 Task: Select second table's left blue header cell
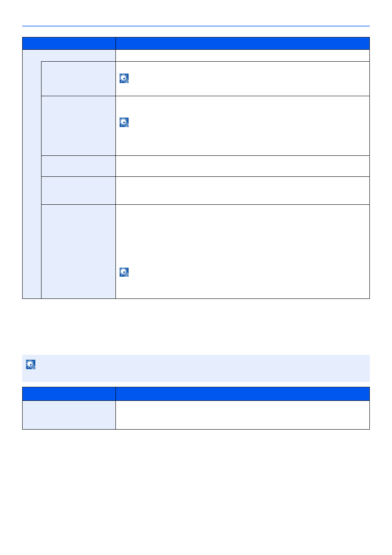[69, 394]
